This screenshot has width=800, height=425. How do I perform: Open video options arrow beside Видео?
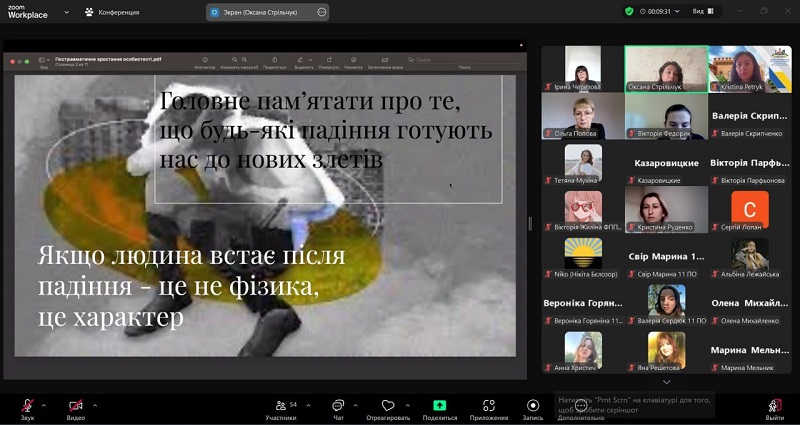[94, 406]
